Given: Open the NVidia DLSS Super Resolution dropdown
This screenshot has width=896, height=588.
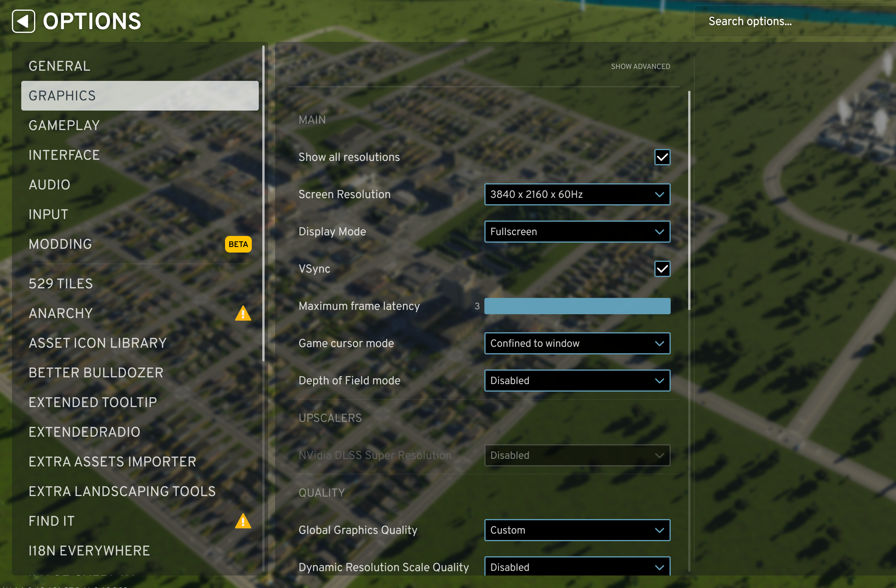Looking at the screenshot, I should click(x=577, y=456).
